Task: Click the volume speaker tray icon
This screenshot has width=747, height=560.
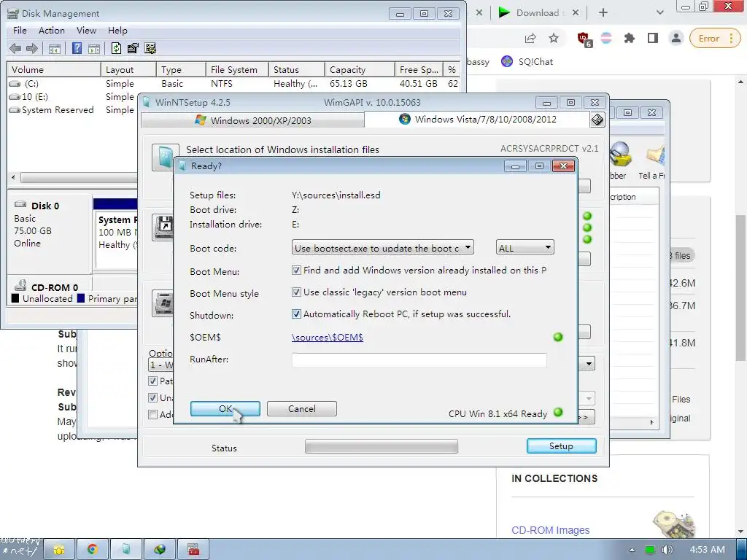Action: 667,550
